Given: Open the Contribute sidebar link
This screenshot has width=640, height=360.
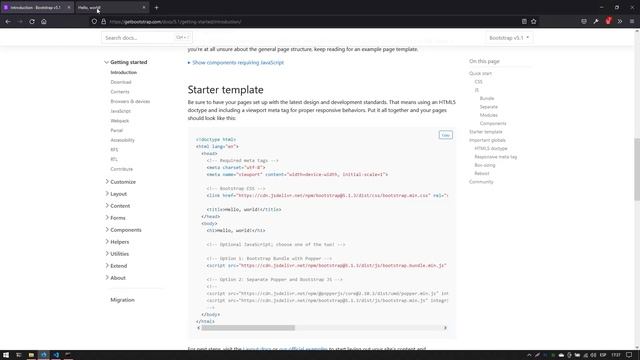Looking at the screenshot, I should pos(122,169).
